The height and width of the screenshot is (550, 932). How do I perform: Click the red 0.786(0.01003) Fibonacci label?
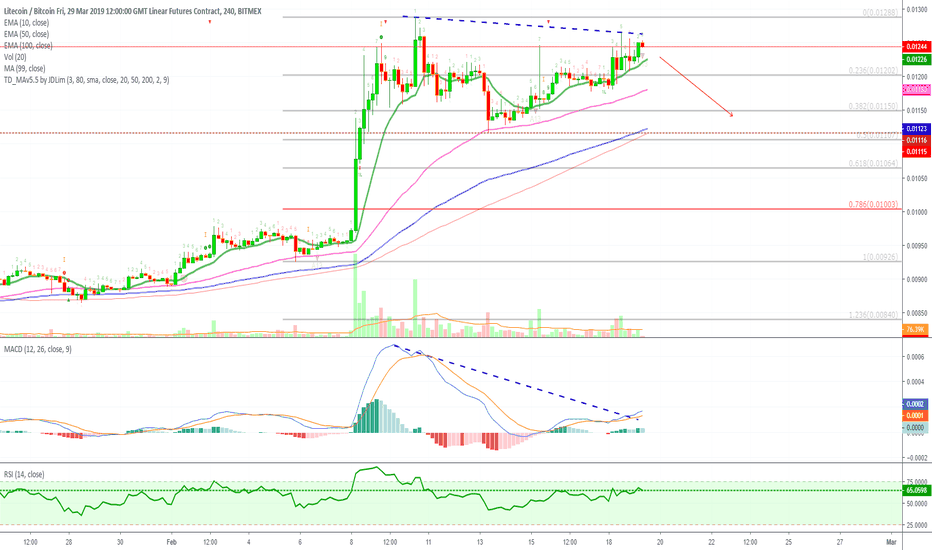click(x=873, y=204)
